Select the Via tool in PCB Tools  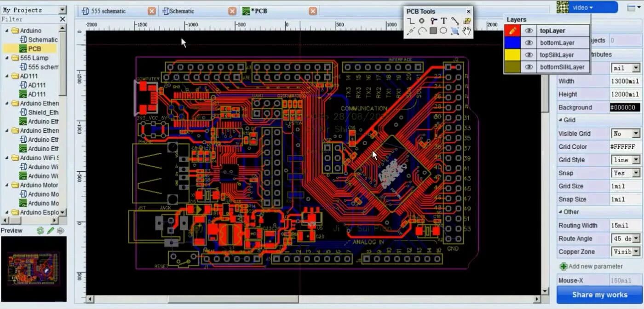(x=433, y=21)
